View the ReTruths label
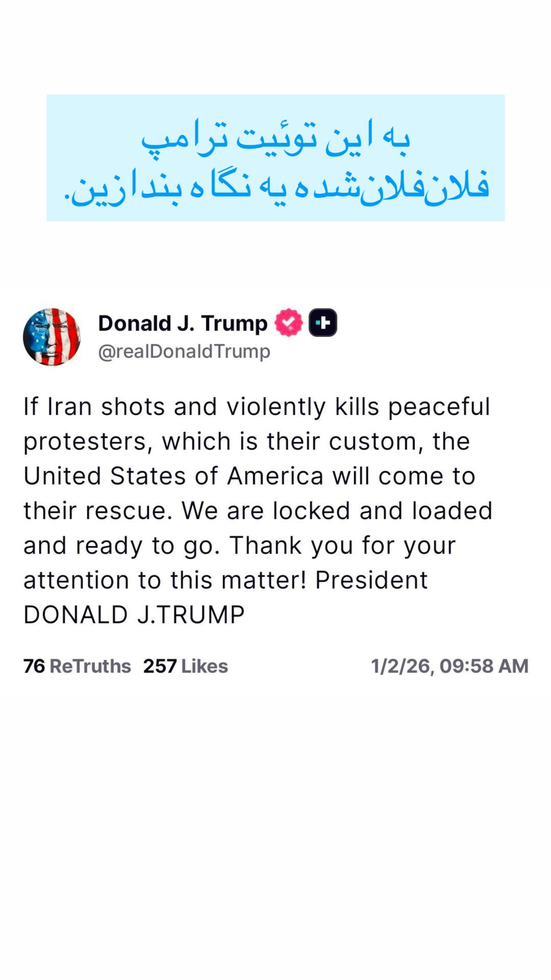551x980 pixels. click(x=90, y=666)
